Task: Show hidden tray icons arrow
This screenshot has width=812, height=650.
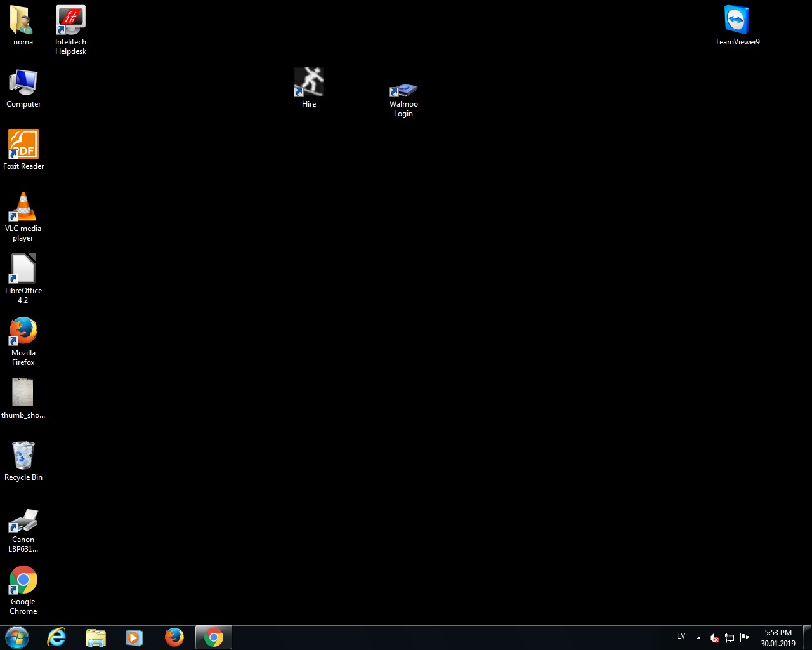Action: coord(698,638)
